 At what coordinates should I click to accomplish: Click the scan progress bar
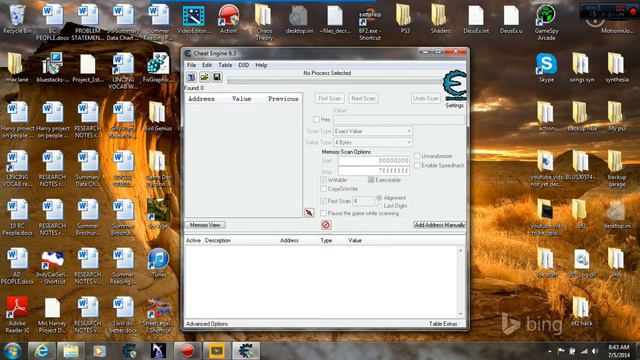pyautogui.click(x=334, y=80)
